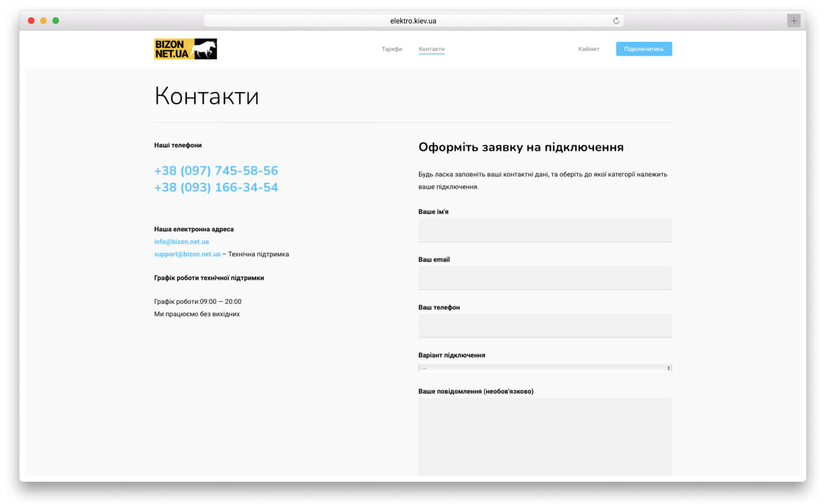Click inside the Ваше повідомлення text area
Image resolution: width=829 pixels, height=504 pixels.
pos(545,437)
